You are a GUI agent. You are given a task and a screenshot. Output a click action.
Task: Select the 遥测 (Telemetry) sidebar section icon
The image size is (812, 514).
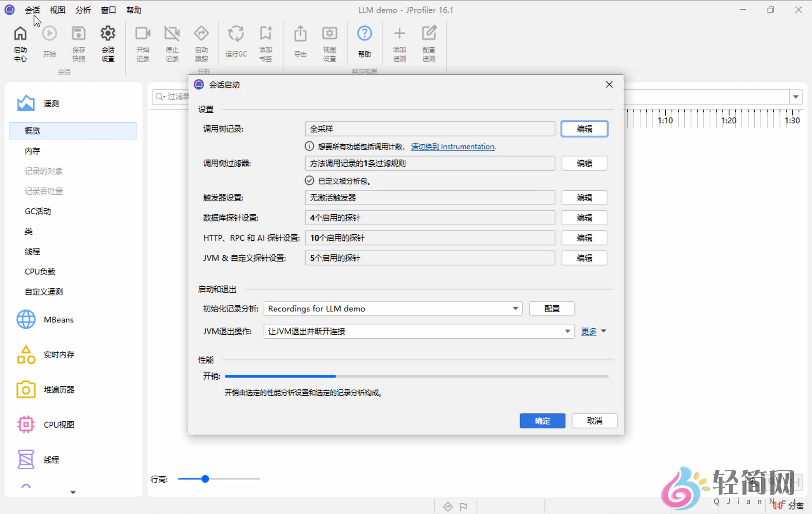coord(26,103)
